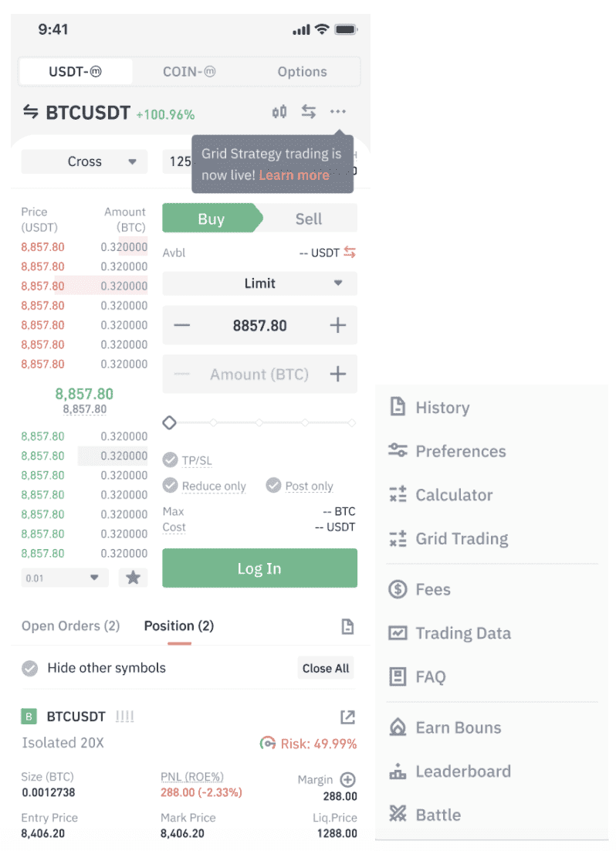
Task: Follow the Learn more link in tooltip
Action: (293, 175)
